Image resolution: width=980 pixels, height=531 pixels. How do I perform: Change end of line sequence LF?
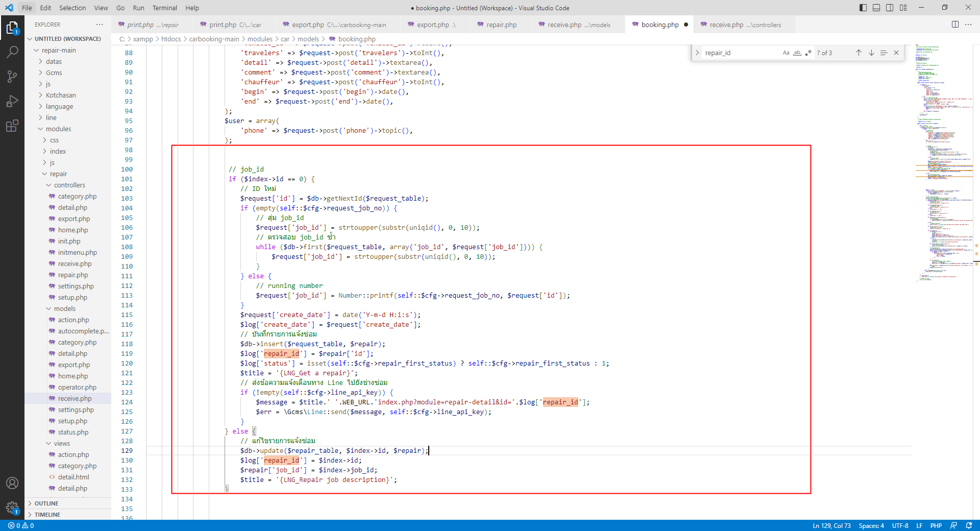919,525
